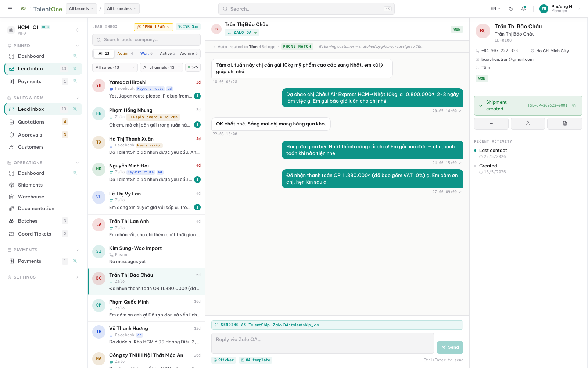Select the All 13 leads tab

click(104, 53)
